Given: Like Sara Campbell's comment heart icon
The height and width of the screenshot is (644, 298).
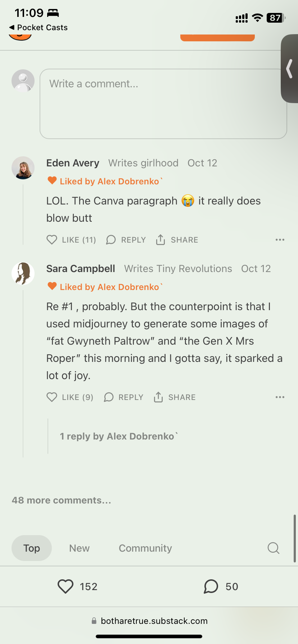Looking at the screenshot, I should point(52,397).
